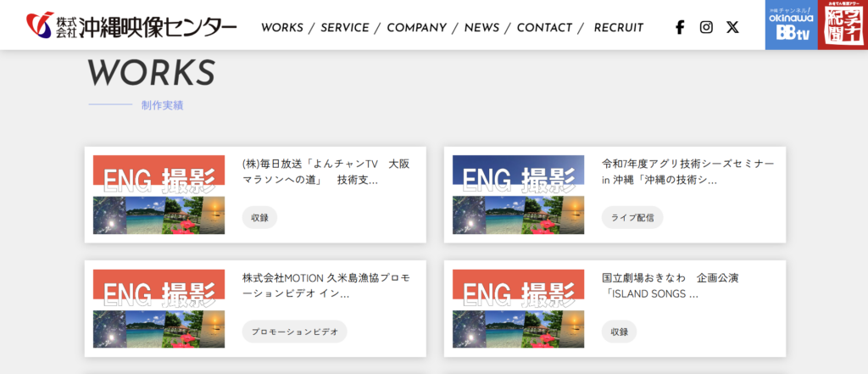Viewport: 868px width, 374px height.
Task: Open the WORKS menu item
Action: point(281,27)
